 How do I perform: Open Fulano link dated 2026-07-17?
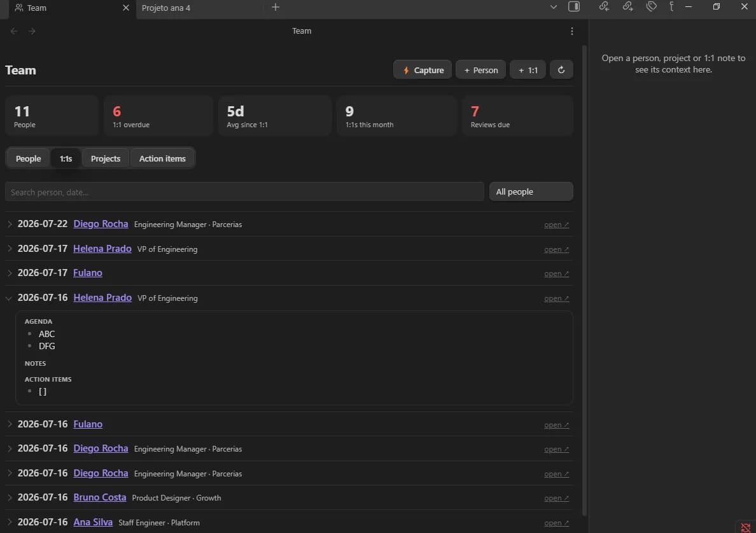click(88, 273)
